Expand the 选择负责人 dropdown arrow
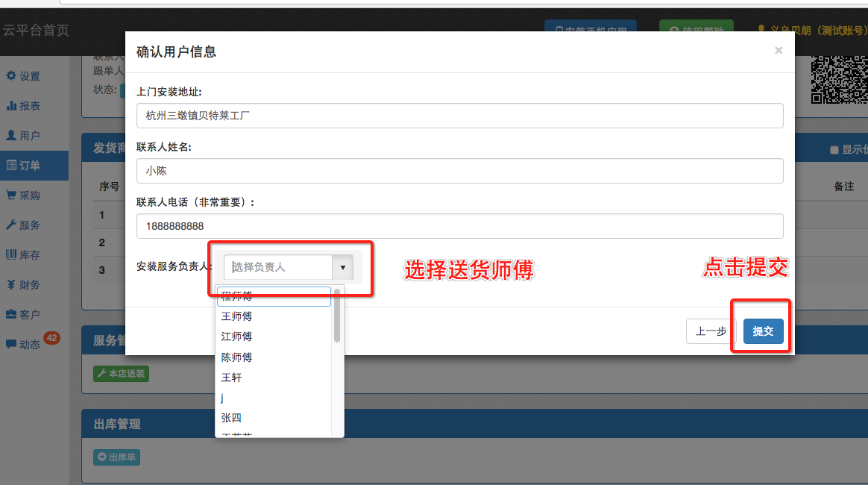The height and width of the screenshot is (485, 868). [x=342, y=267]
